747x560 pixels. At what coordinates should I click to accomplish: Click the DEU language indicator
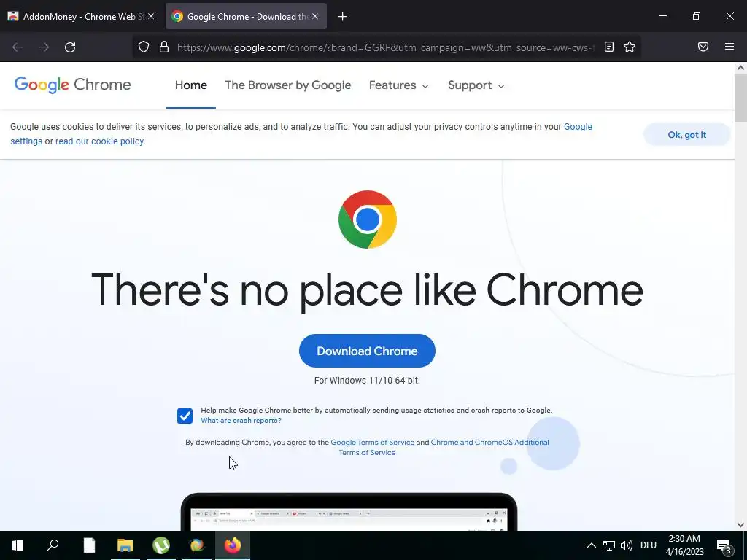(x=649, y=545)
